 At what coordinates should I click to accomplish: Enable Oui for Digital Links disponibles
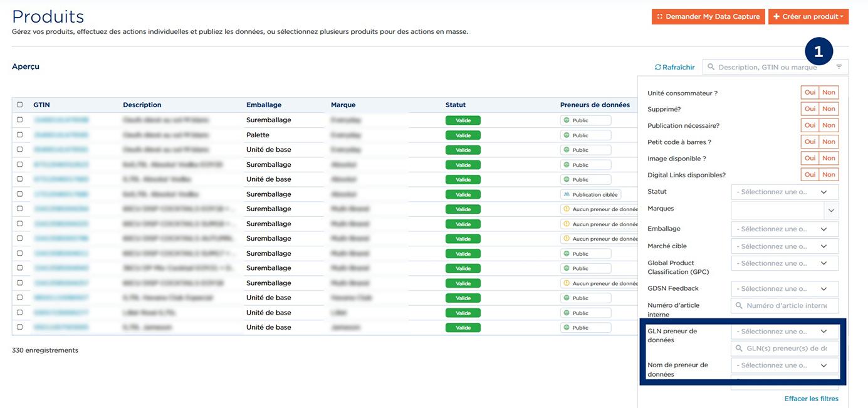(x=810, y=175)
